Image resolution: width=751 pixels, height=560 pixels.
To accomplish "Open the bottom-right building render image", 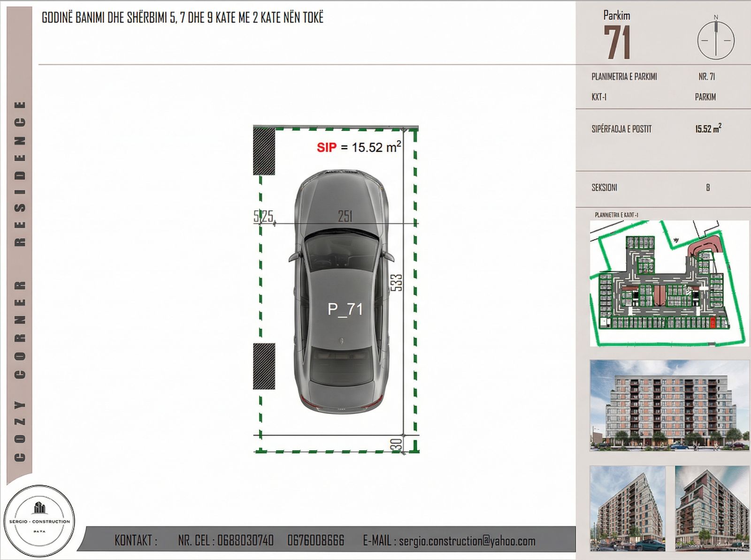I will [x=712, y=508].
